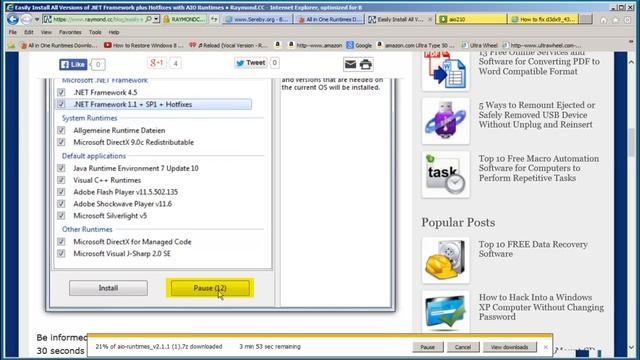Open the IE Tools gear icon

point(627,20)
